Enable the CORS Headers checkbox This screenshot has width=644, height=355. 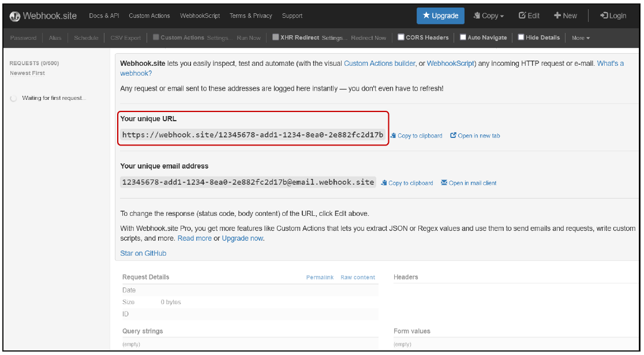pyautogui.click(x=401, y=37)
